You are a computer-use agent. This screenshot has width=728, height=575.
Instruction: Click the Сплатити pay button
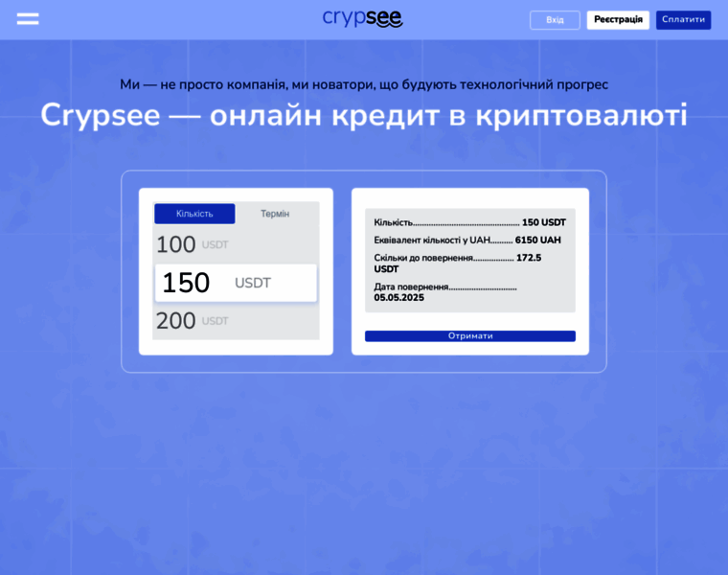(683, 20)
